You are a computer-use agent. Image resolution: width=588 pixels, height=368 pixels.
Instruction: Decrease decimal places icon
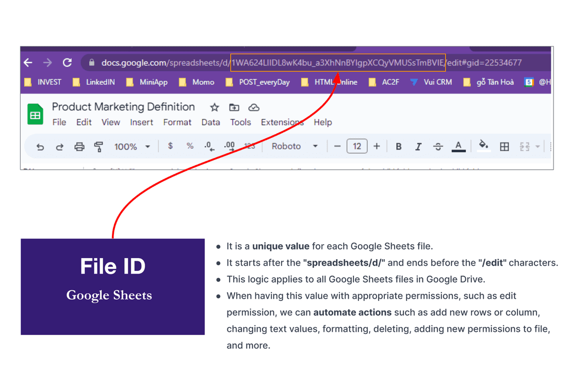click(x=209, y=146)
